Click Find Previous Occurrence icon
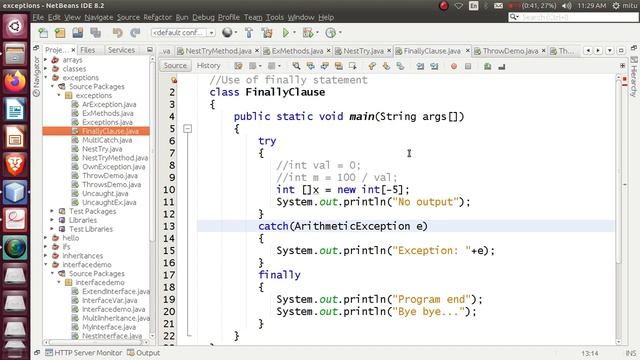The height and width of the screenshot is (360, 640). [311, 66]
